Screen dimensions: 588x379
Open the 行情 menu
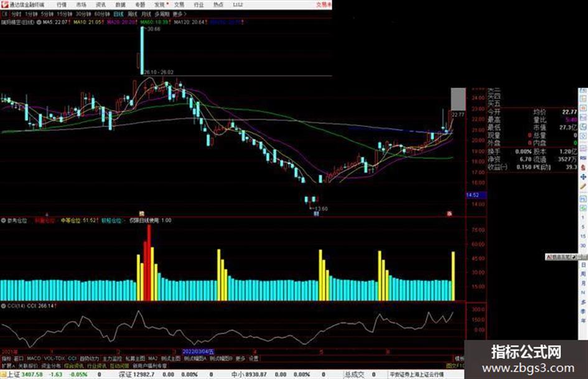pyautogui.click(x=62, y=5)
